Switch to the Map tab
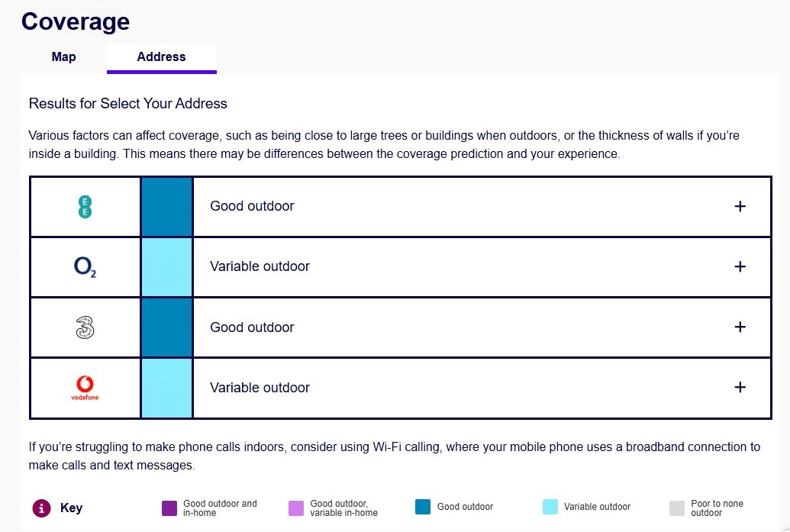Viewport: 790px width, 532px height. (64, 57)
